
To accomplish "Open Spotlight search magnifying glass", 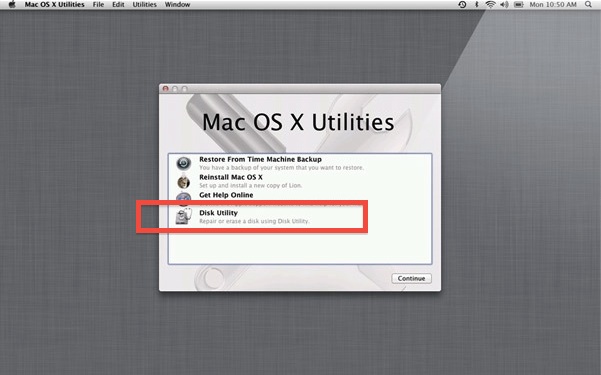I will pyautogui.click(x=588, y=5).
